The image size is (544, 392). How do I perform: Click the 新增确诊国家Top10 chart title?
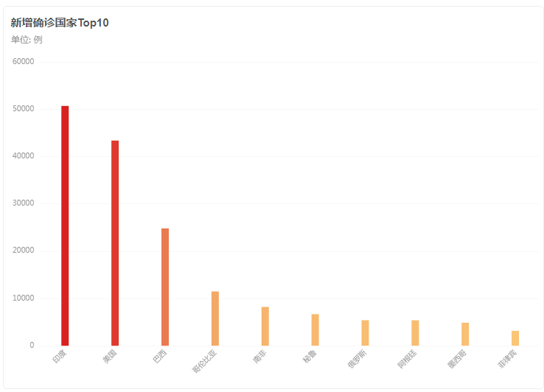pyautogui.click(x=60, y=23)
